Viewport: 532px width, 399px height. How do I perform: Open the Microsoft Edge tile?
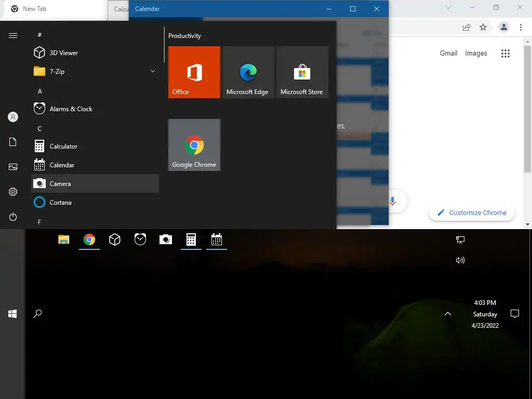click(248, 72)
